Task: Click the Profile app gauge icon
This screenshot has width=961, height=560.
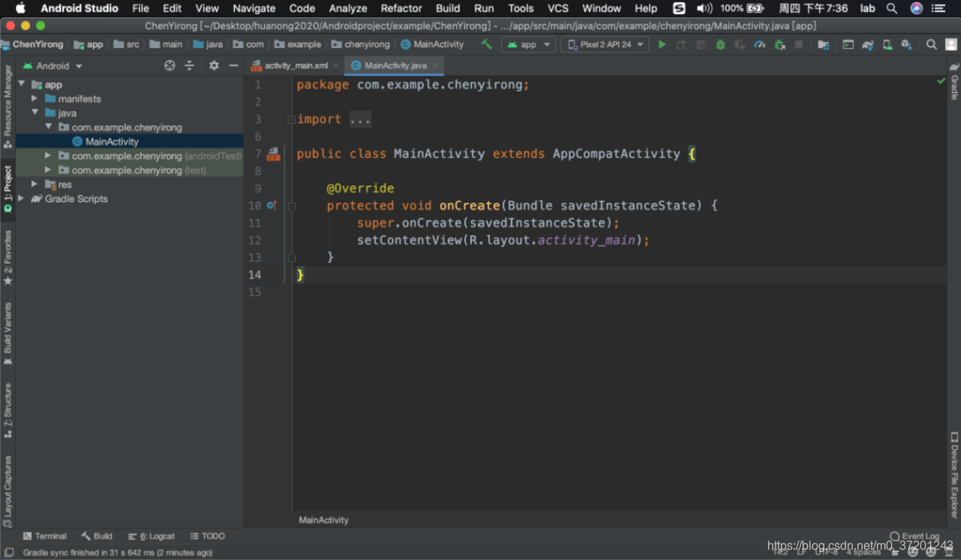Action: (760, 44)
